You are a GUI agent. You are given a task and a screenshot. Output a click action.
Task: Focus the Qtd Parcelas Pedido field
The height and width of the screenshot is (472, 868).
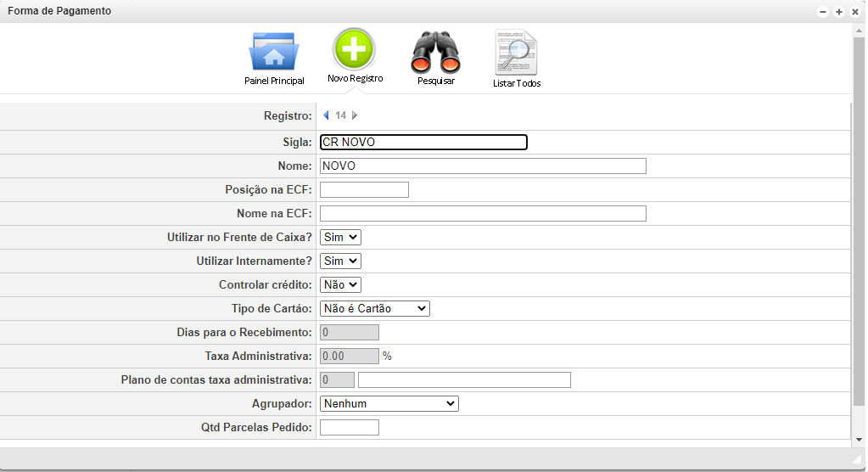pyautogui.click(x=350, y=428)
